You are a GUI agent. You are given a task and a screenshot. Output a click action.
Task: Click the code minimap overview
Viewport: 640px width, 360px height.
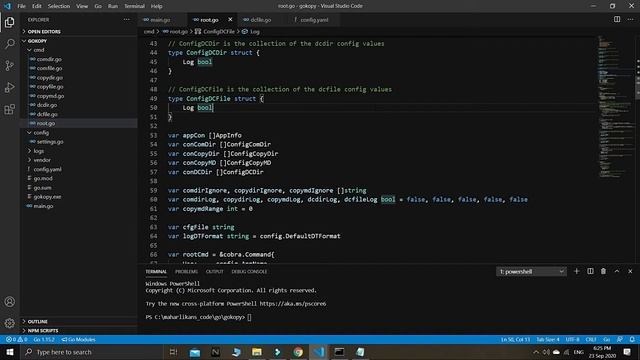tap(616, 107)
